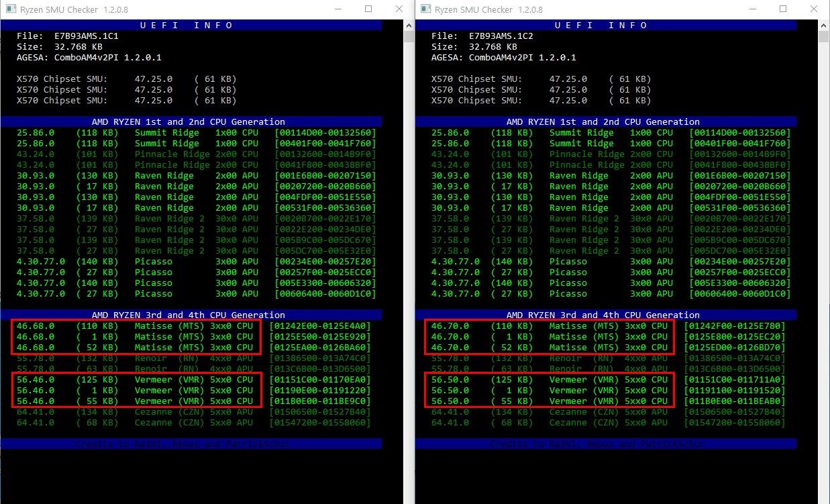Click Pinnacle Ridge address 00132600-0014B9F0 in the left window
This screenshot has height=504, width=830.
pyautogui.click(x=325, y=154)
